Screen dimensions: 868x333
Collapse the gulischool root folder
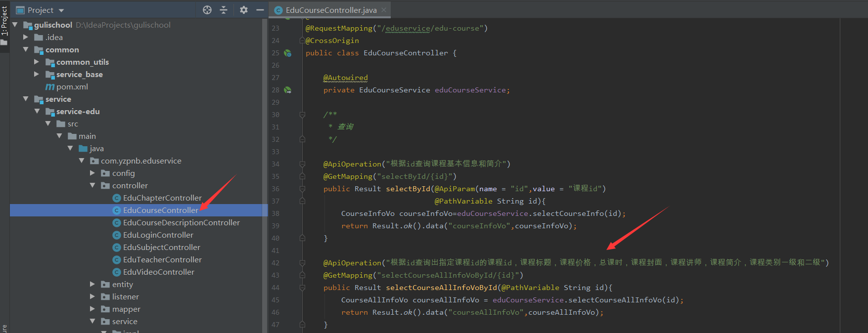click(15, 25)
